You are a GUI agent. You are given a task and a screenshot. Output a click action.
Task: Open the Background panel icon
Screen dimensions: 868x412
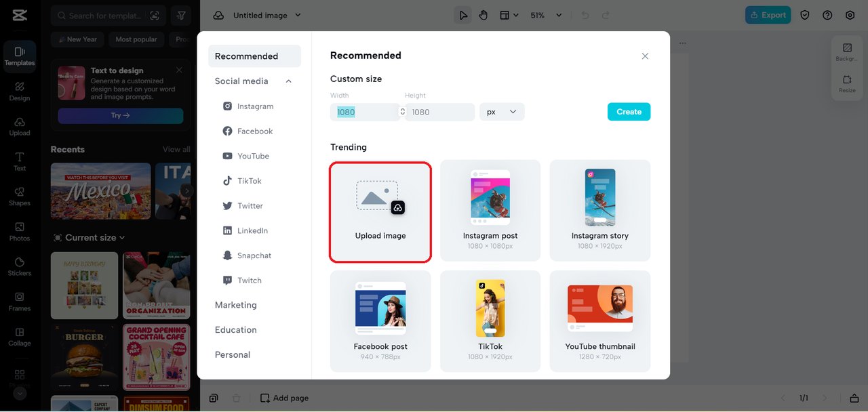847,52
